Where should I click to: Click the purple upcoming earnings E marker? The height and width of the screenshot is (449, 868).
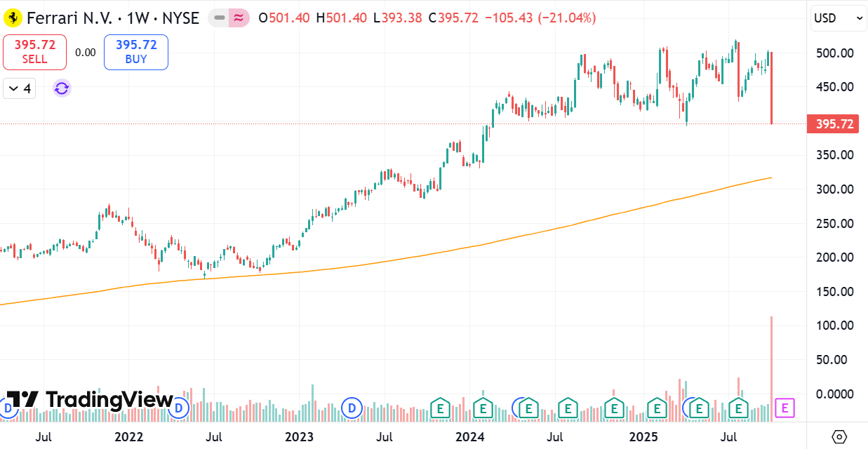(785, 408)
